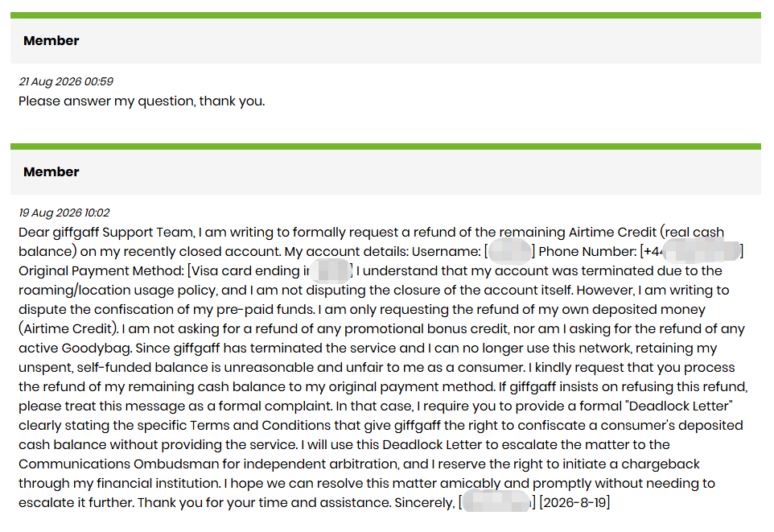Viewport: 774px width, 532px height.
Task: Click the Member header of the 19 Aug message
Action: point(51,172)
